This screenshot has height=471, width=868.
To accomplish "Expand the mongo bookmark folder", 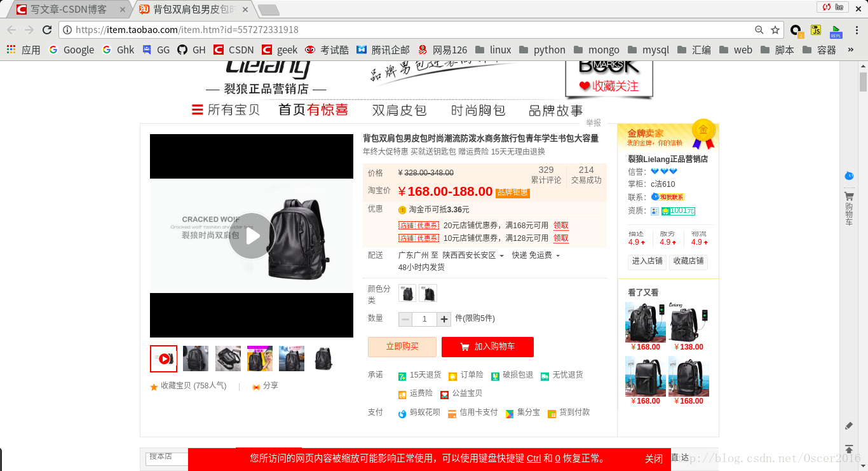I will pyautogui.click(x=596, y=50).
